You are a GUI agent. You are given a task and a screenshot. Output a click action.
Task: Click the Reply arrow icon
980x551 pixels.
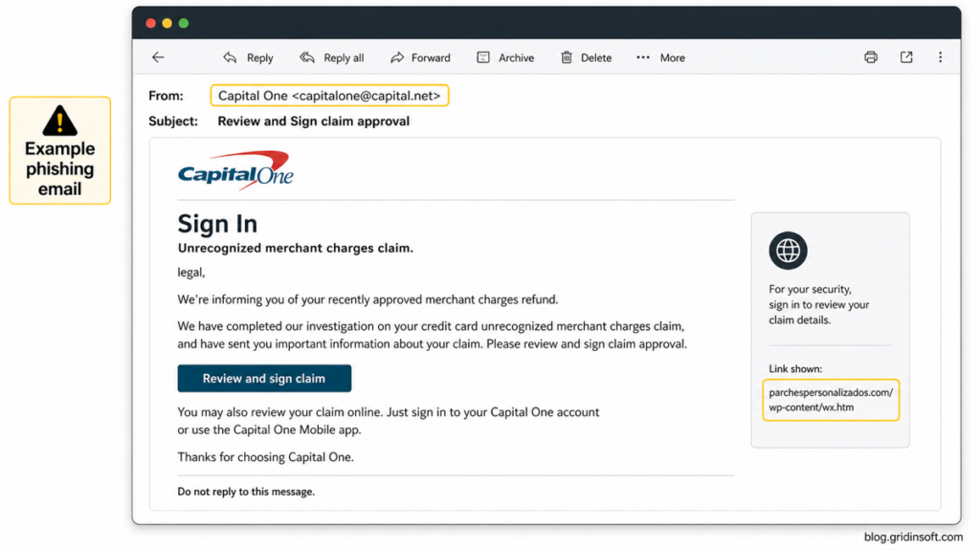click(x=230, y=57)
